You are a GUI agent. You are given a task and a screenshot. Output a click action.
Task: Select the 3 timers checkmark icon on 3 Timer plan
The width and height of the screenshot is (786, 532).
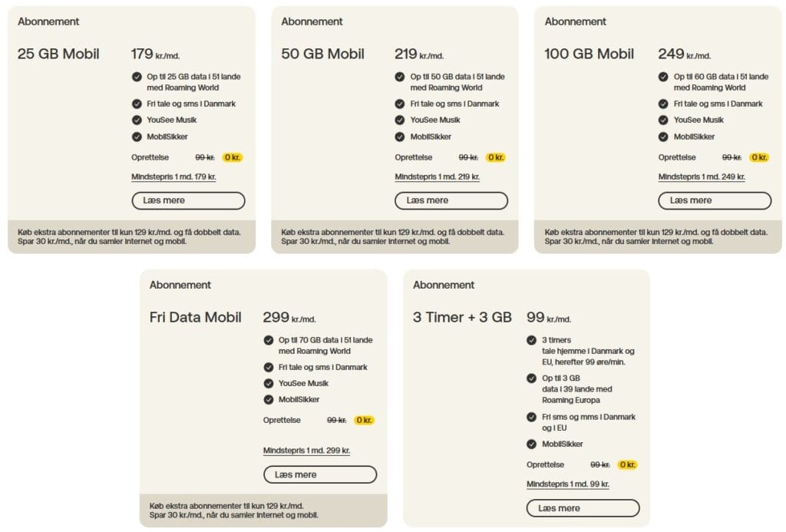tap(532, 340)
